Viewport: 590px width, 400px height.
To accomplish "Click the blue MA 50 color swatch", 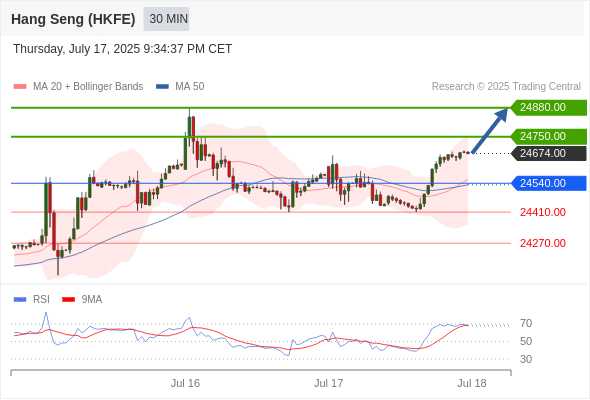I will (x=163, y=87).
